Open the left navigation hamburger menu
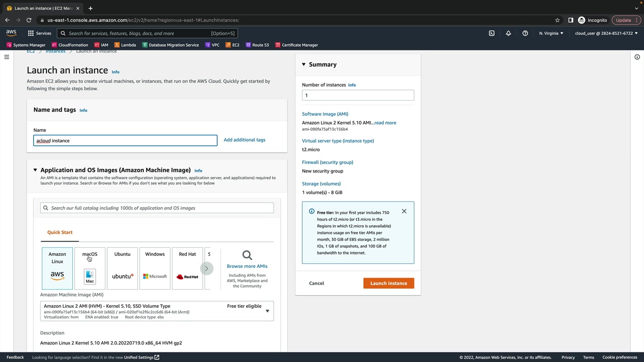 (7, 57)
